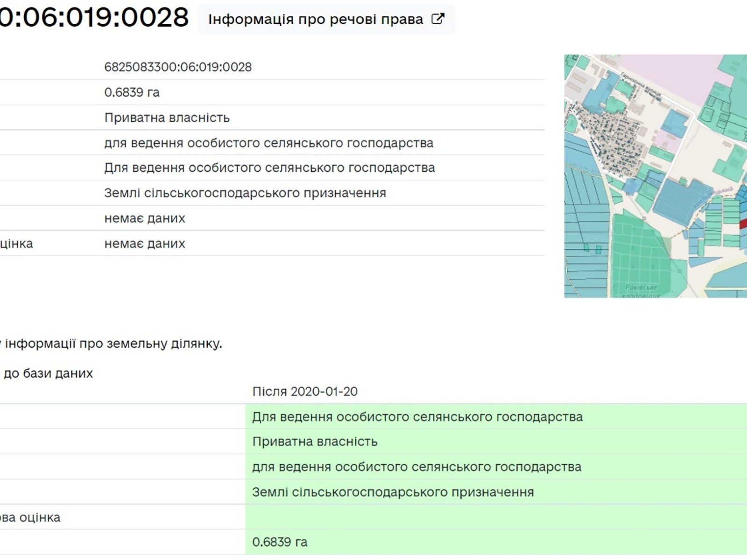Select the top area value 0.6839 га

[x=132, y=92]
